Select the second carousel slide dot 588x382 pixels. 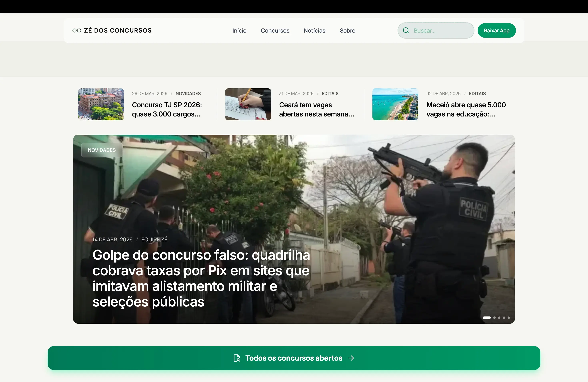494,318
